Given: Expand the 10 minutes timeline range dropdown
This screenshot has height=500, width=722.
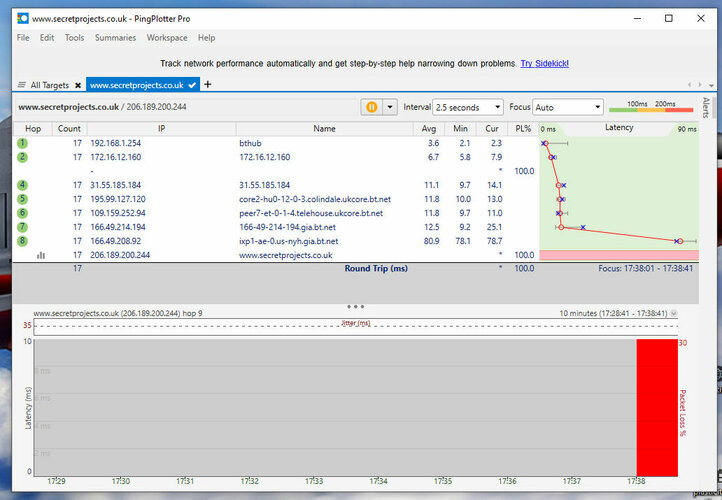Looking at the screenshot, I should (674, 314).
